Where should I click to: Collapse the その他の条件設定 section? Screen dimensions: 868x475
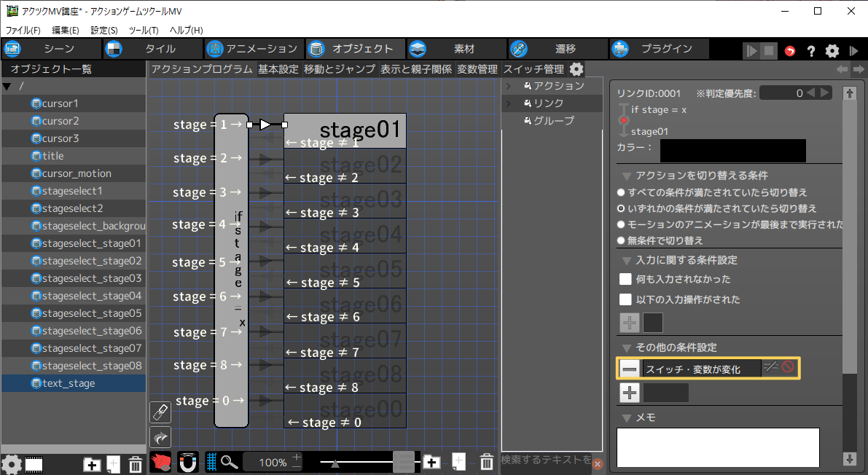(x=626, y=348)
